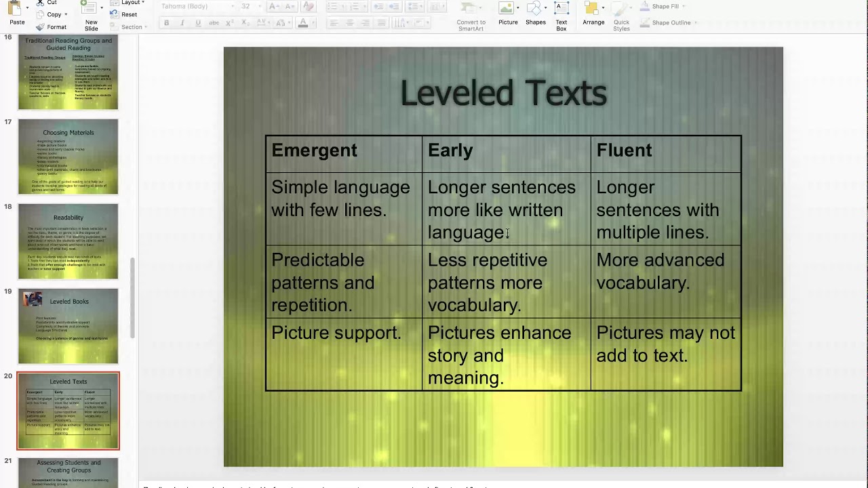Image resolution: width=868 pixels, height=488 pixels.
Task: Align text left
Action: coord(334,23)
